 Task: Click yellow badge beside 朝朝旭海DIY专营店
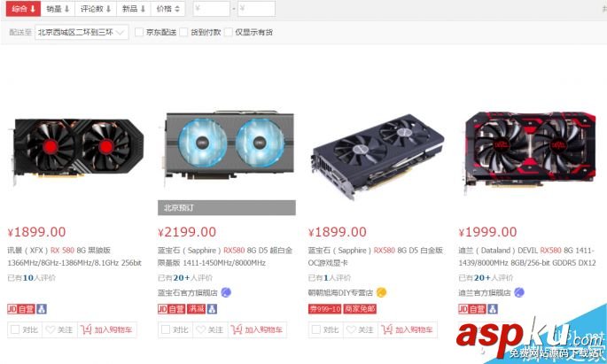tap(381, 292)
